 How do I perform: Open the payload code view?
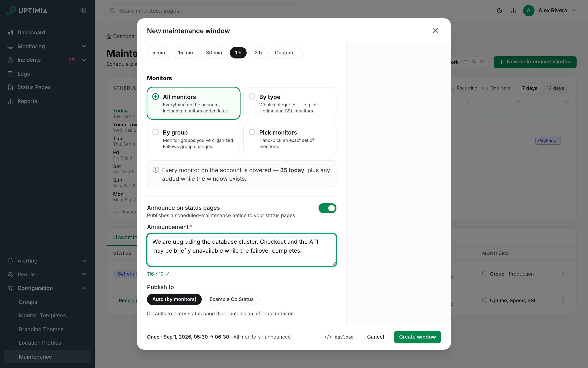pos(339,337)
